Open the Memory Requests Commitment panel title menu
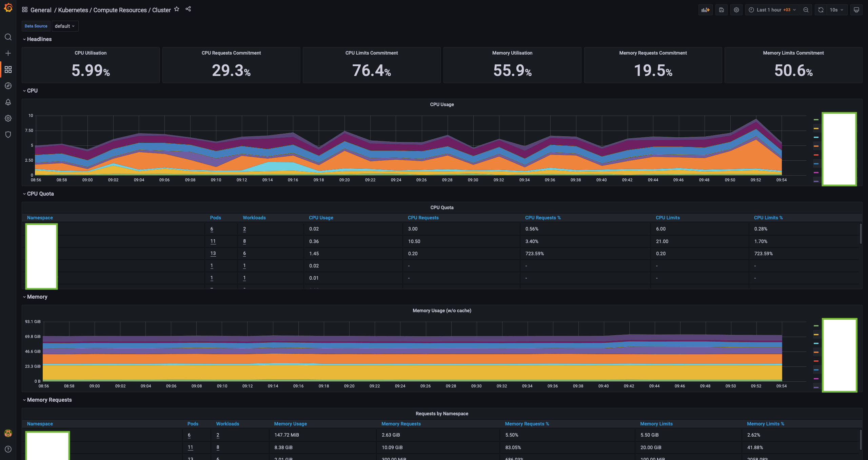The height and width of the screenshot is (460, 868). coord(653,53)
